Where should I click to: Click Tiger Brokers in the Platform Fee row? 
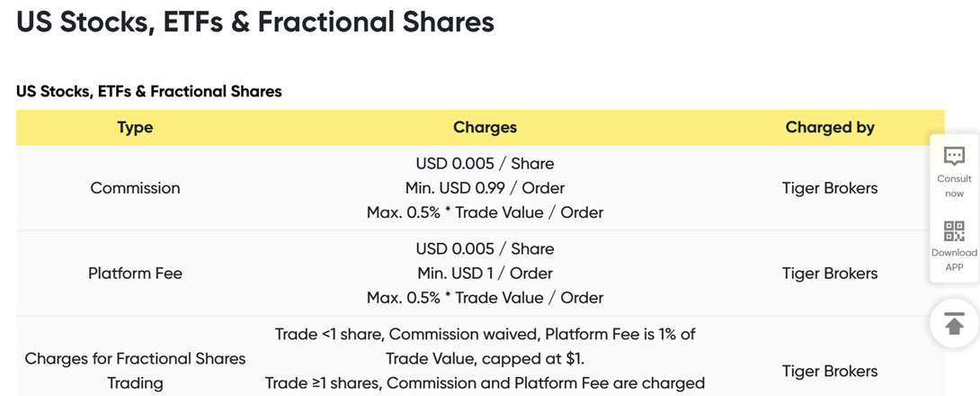tap(830, 274)
